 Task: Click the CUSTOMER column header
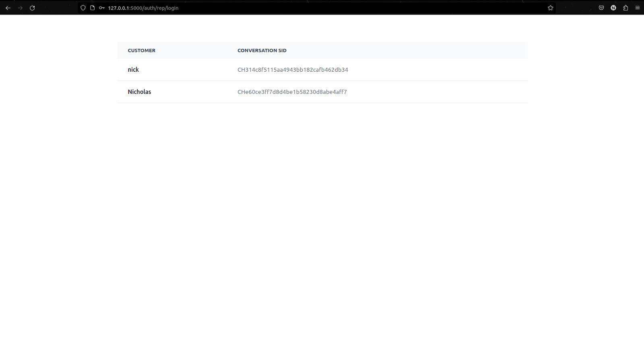point(142,50)
